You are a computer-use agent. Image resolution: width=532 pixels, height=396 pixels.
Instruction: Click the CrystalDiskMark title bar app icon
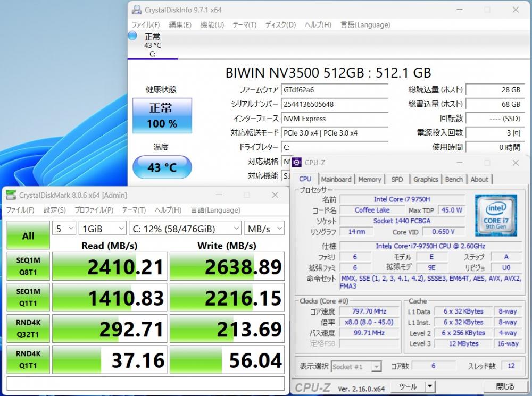point(11,195)
